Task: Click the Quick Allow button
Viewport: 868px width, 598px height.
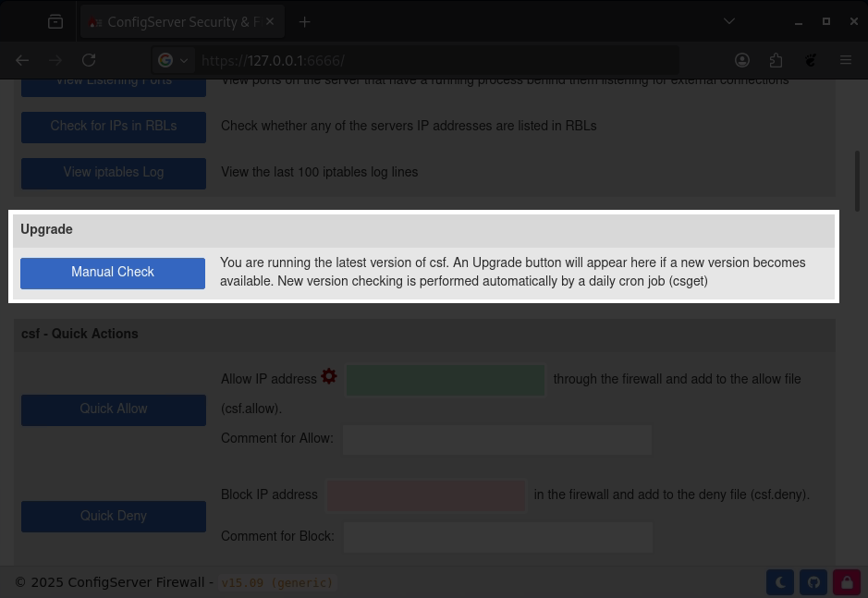Action: 114,409
